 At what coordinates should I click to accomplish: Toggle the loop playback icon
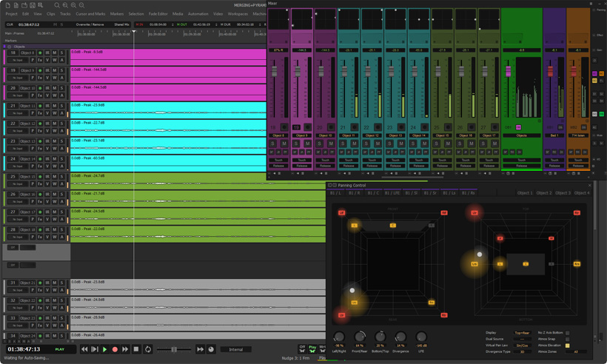point(147,349)
